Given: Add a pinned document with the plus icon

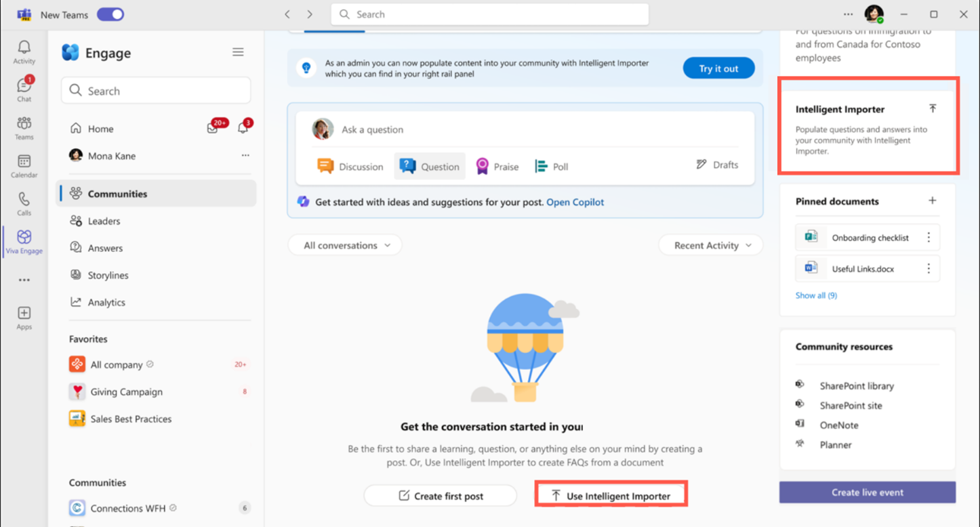Looking at the screenshot, I should click(933, 201).
